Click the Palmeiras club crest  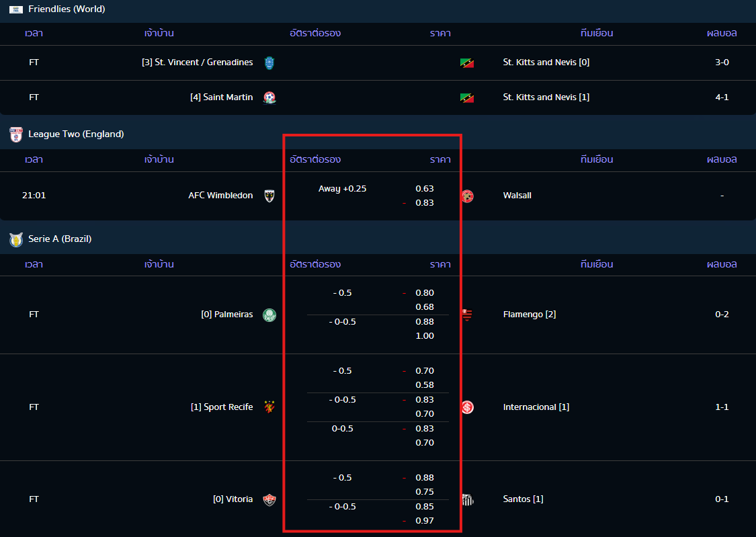tap(269, 315)
